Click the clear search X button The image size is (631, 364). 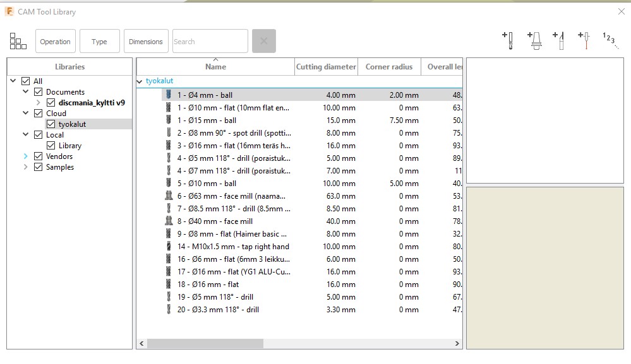(x=264, y=40)
